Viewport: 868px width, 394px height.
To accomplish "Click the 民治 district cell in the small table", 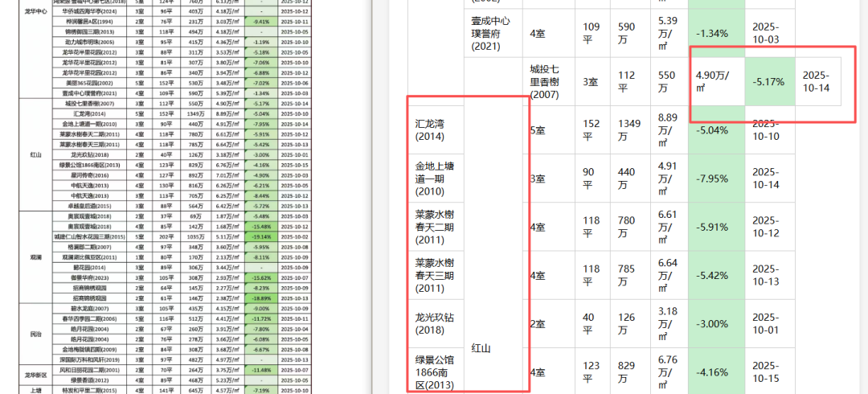I will click(35, 334).
